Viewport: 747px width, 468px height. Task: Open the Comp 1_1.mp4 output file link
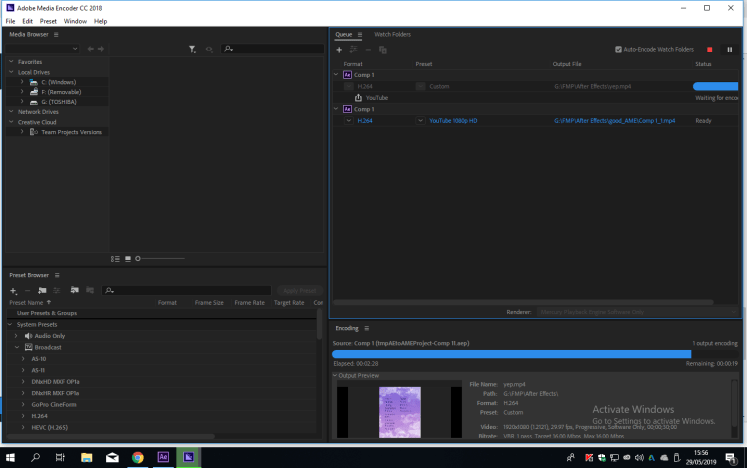click(x=615, y=121)
